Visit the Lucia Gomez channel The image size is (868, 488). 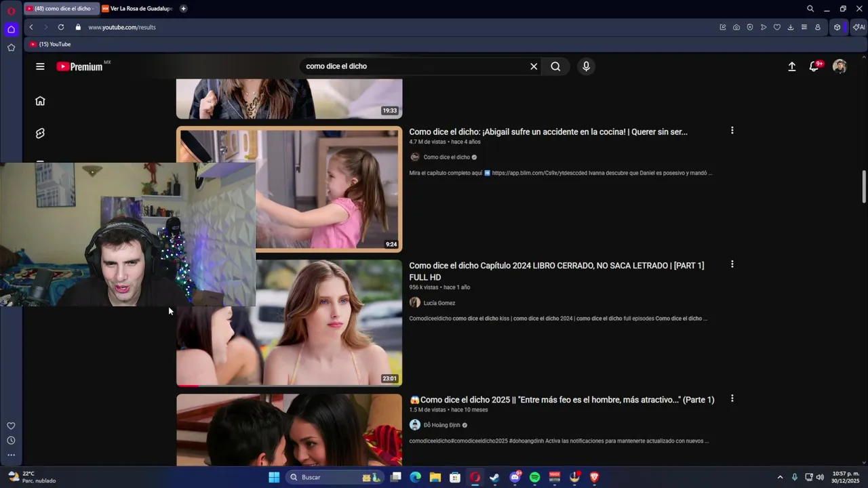click(439, 303)
